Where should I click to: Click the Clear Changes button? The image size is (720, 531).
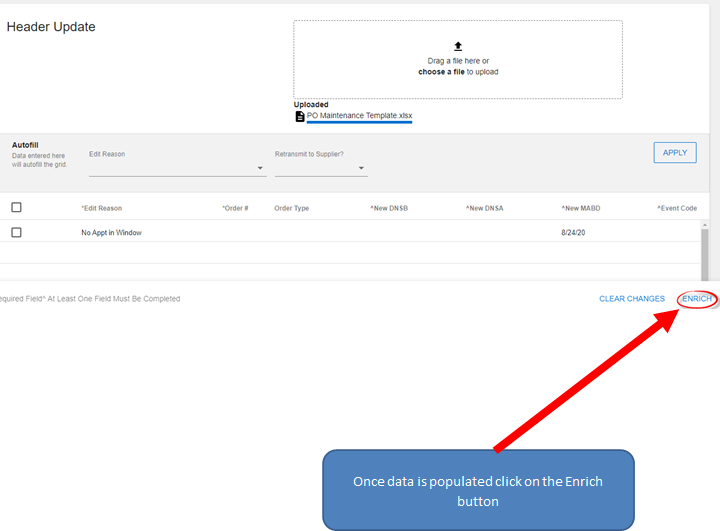[x=632, y=299]
